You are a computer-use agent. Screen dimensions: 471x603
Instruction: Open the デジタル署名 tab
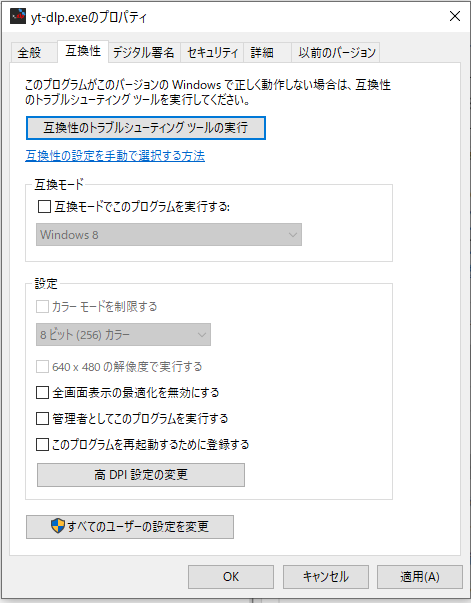click(144, 52)
